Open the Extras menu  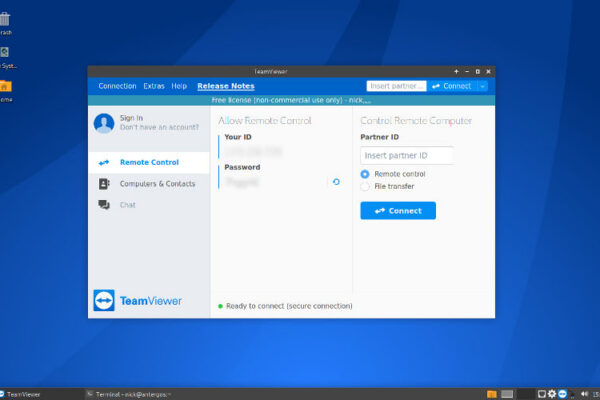154,86
